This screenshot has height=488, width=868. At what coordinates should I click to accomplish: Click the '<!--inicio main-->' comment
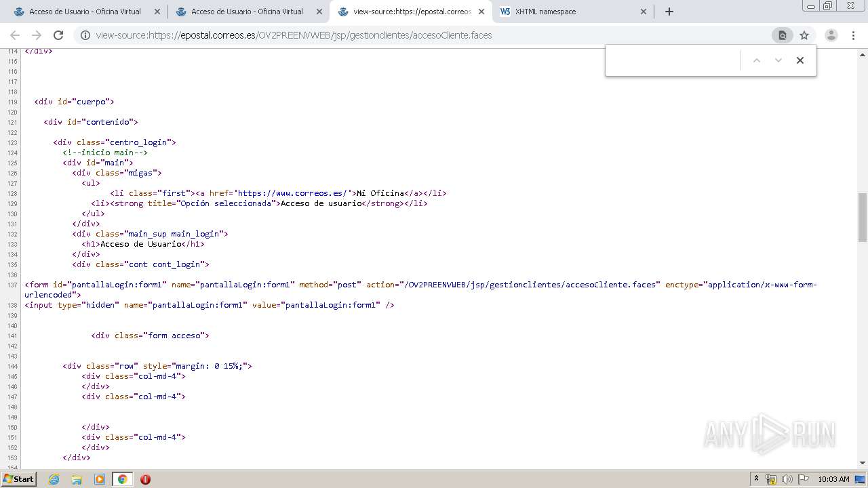(105, 152)
